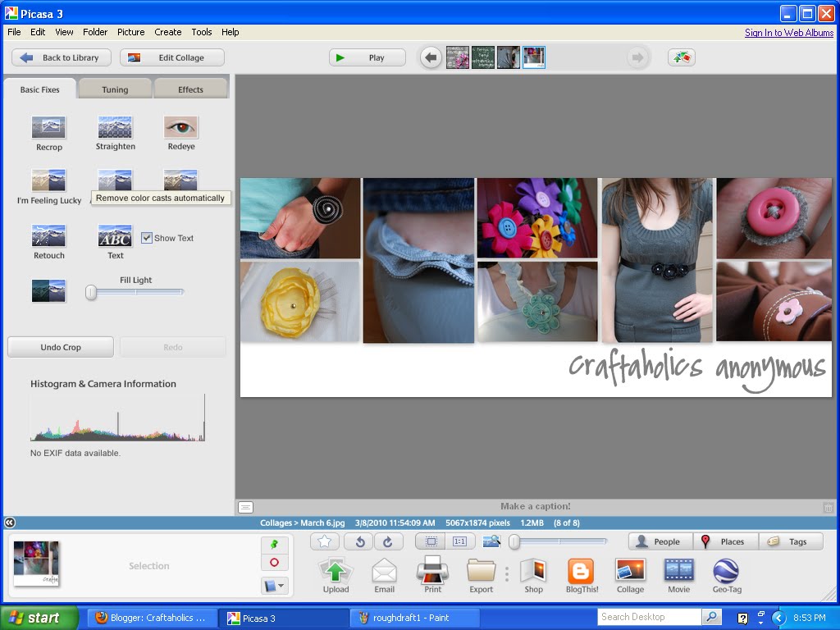This screenshot has width=840, height=630.
Task: Select the Recrop tool
Action: click(48, 127)
